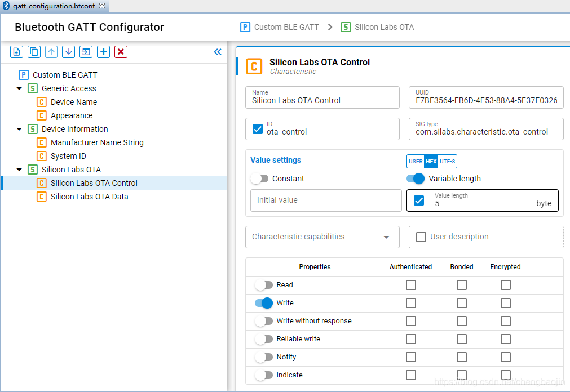Disable the Write property toggle

coord(264,303)
